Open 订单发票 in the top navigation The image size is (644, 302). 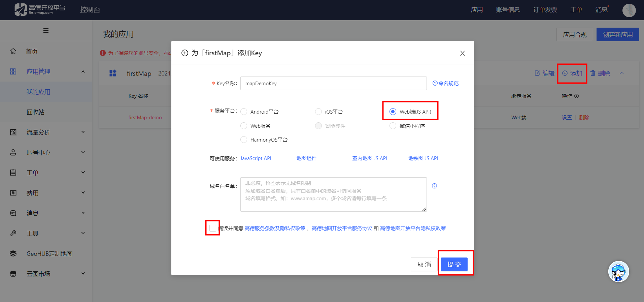545,10
